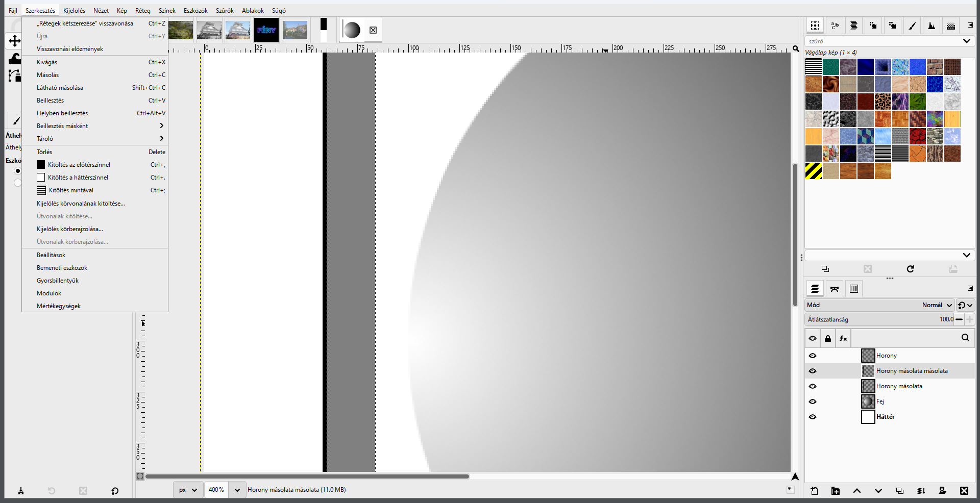Viewport: 980px width, 503px height.
Task: Open the canvas navigation arrow
Action: coord(795,476)
